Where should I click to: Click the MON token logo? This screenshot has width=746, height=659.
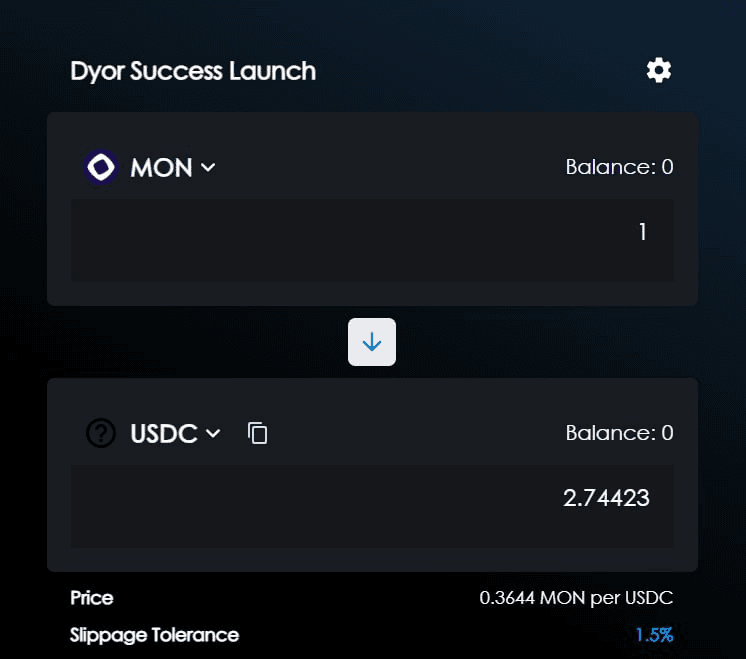(x=101, y=167)
